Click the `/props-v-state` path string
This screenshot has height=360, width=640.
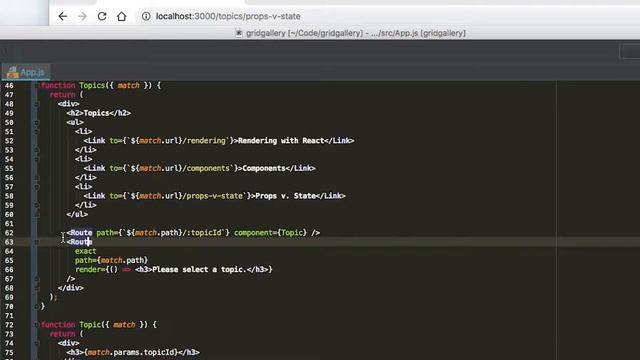click(213, 196)
